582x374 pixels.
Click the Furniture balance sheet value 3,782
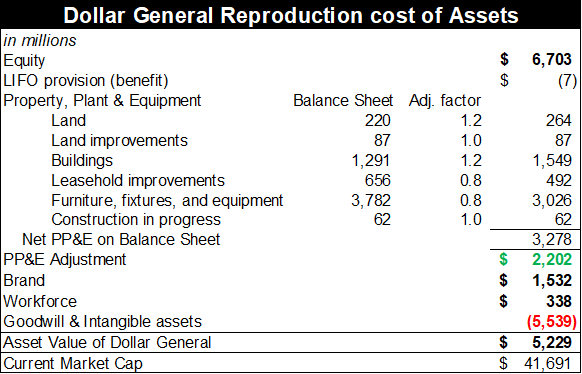(371, 200)
